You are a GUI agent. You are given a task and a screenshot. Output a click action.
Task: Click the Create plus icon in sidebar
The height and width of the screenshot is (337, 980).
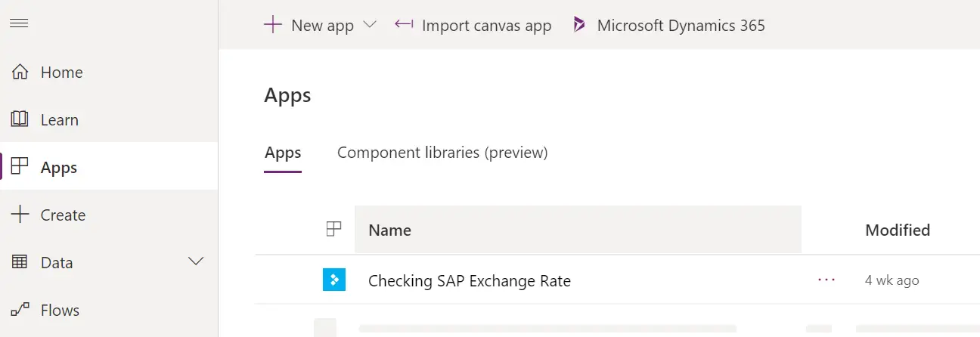[x=20, y=215]
